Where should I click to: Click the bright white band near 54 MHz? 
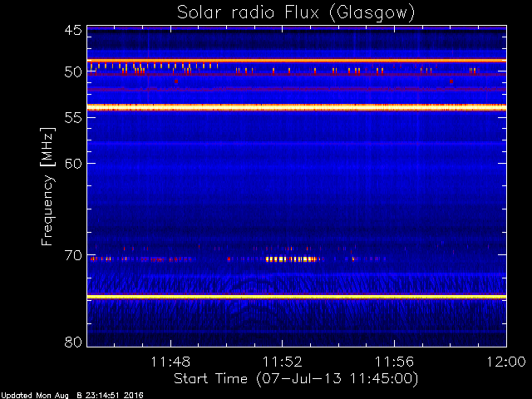coord(297,107)
